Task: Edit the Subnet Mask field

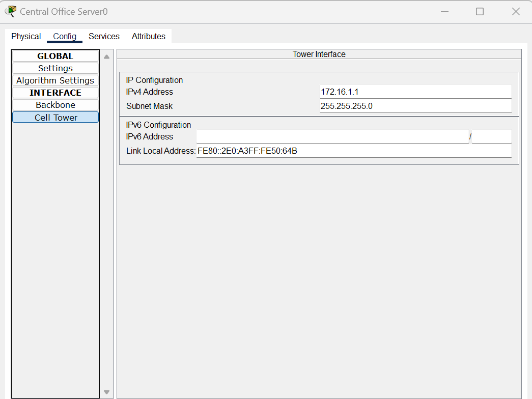Action: tap(415, 106)
